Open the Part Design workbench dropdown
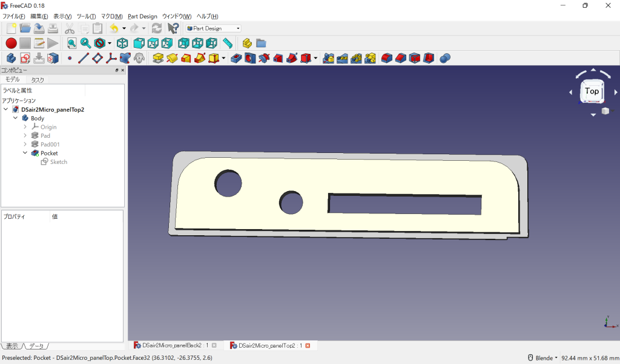This screenshot has height=364, width=620. coord(213,28)
